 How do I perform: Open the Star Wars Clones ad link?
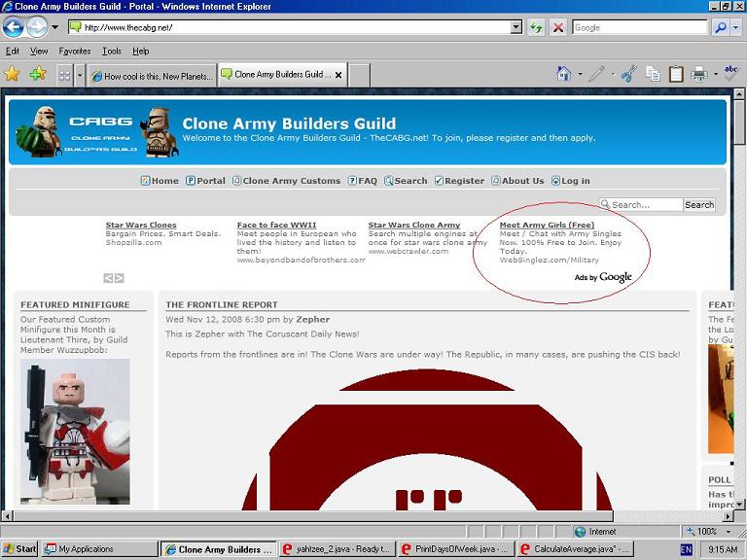click(141, 225)
